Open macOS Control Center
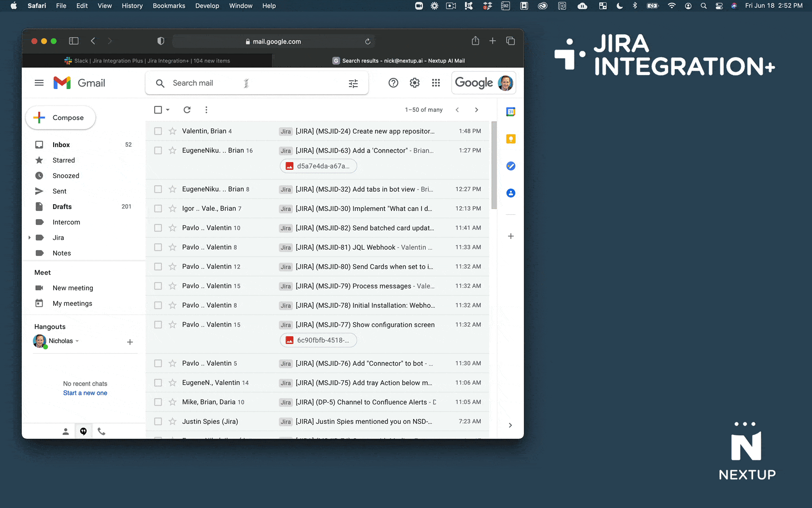This screenshot has height=508, width=812. [719, 6]
